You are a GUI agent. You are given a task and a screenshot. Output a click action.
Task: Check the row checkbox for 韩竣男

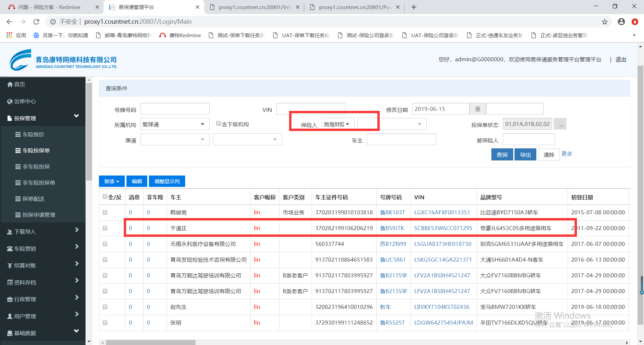point(105,212)
